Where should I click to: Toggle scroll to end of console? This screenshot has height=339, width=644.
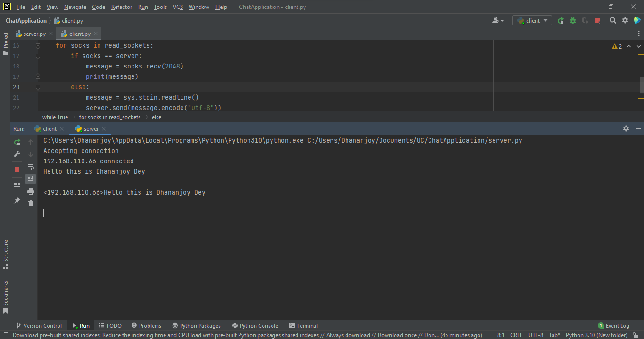click(x=31, y=178)
